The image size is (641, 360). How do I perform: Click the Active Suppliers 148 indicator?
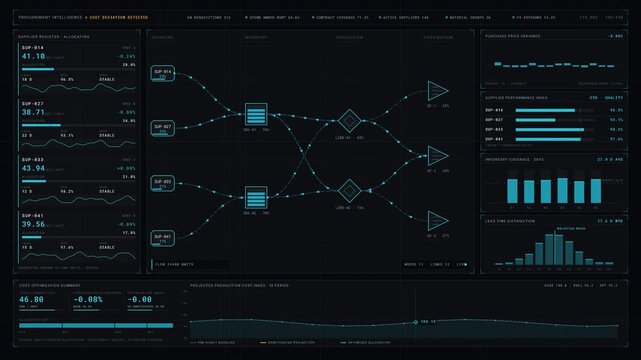404,18
